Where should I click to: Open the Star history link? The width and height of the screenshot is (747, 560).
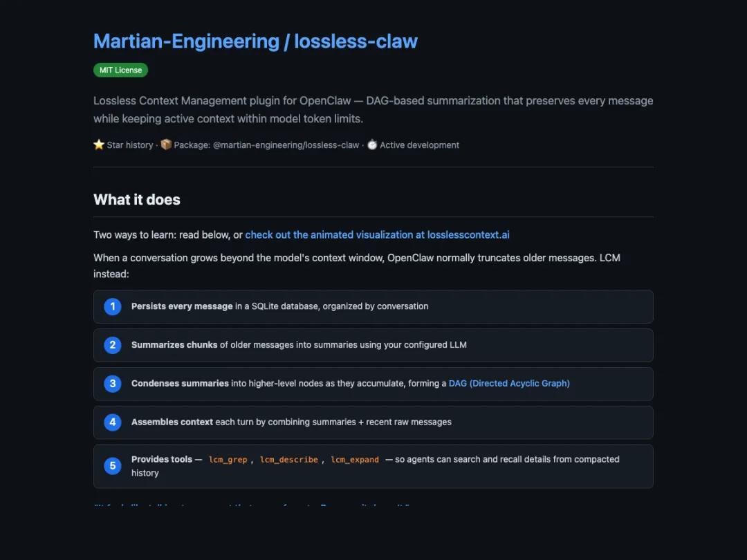pyautogui.click(x=130, y=145)
